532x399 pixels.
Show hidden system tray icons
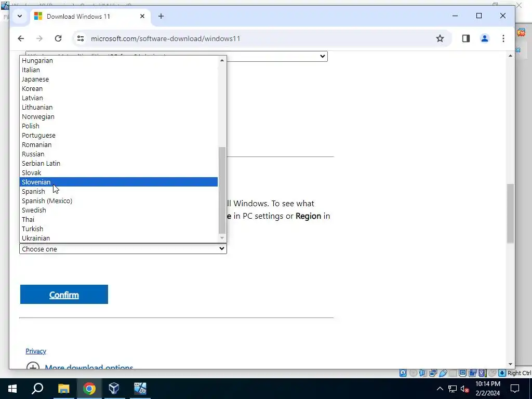pos(440,389)
